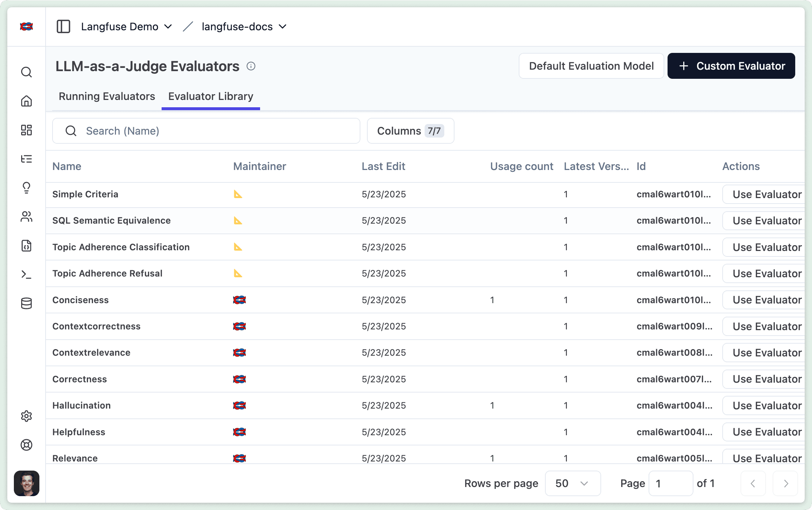Click the Langfuse logo at top left
The image size is (812, 510).
(27, 26)
